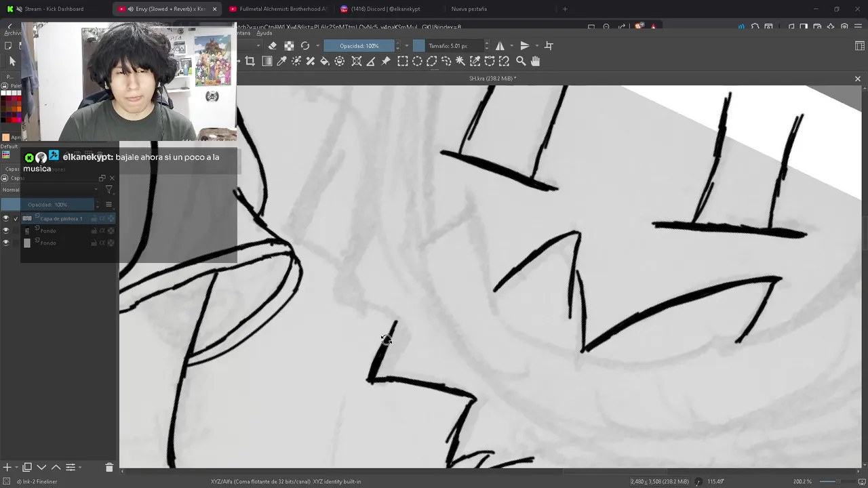Switch to Fullmetal Alchemist Brotherhood tab
This screenshot has width=868, height=488.
(x=279, y=9)
